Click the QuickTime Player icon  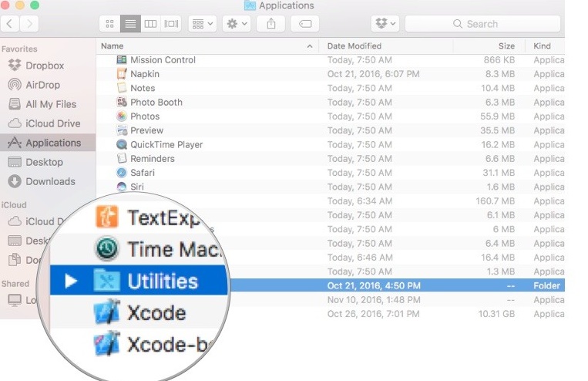(x=122, y=144)
